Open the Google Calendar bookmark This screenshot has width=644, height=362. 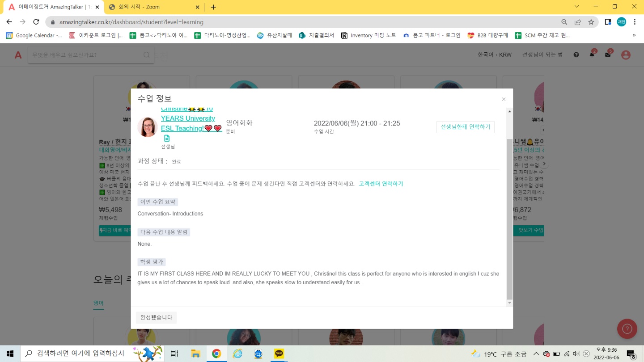click(34, 35)
